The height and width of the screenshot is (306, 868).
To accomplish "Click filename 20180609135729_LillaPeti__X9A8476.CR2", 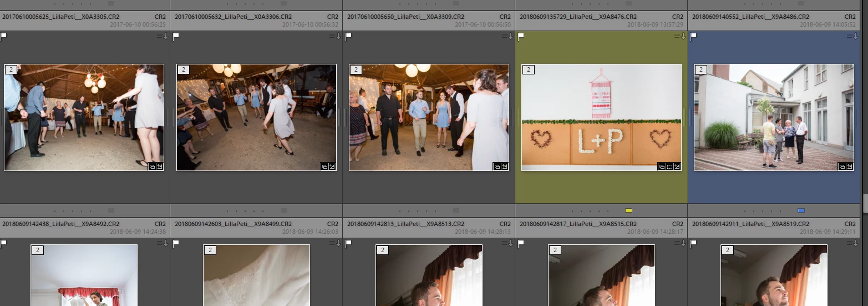I will tap(578, 17).
